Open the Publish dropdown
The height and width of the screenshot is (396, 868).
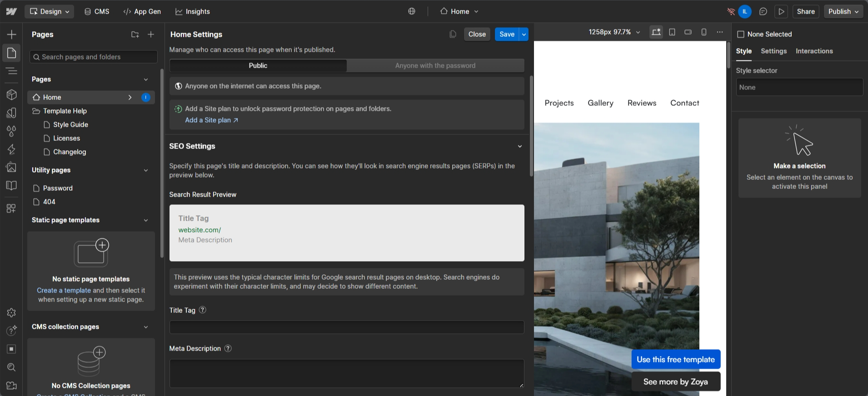point(843,11)
